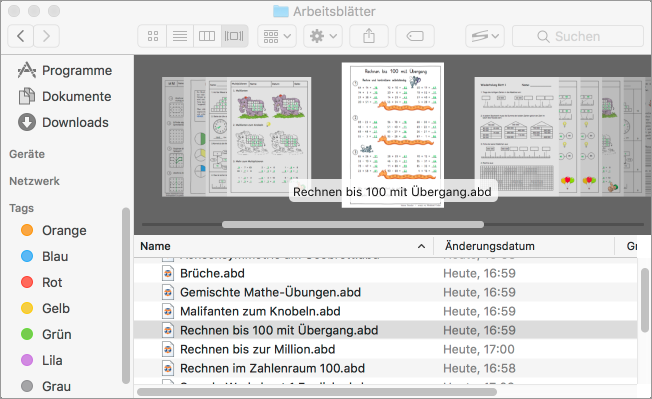Screen dimensions: 652x399
Task: Go back with the left arrow button
Action: pyautogui.click(x=20, y=36)
